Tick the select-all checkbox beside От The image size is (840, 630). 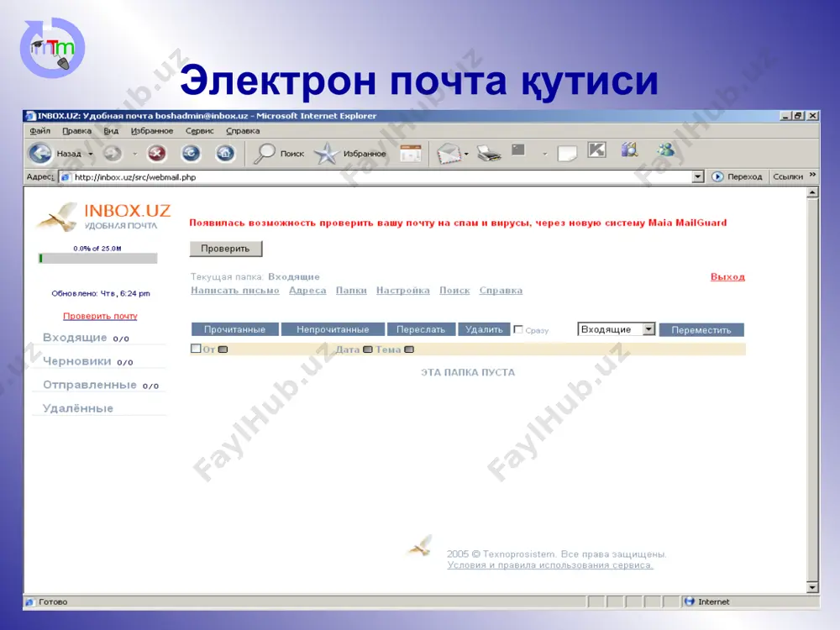click(196, 349)
